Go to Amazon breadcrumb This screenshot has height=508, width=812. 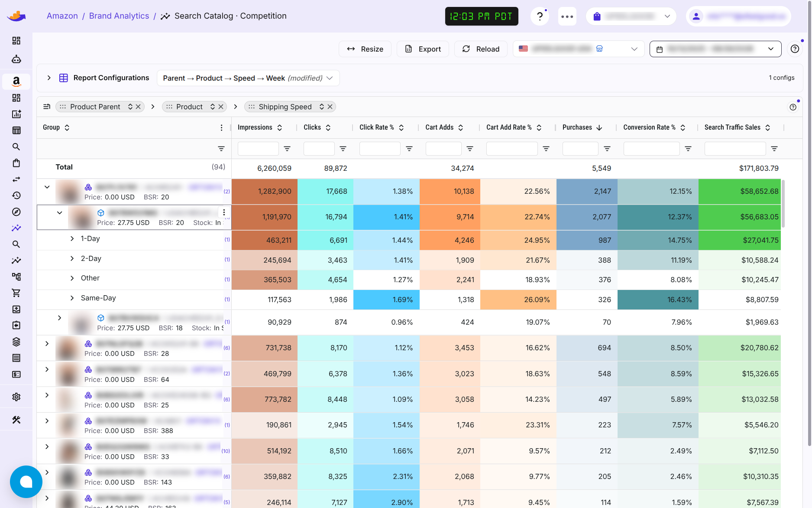(62, 16)
